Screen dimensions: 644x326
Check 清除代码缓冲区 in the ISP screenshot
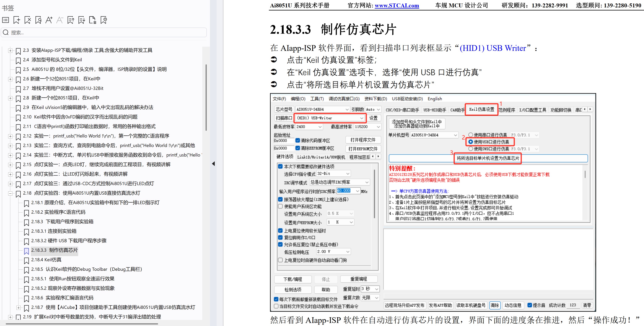297,140
